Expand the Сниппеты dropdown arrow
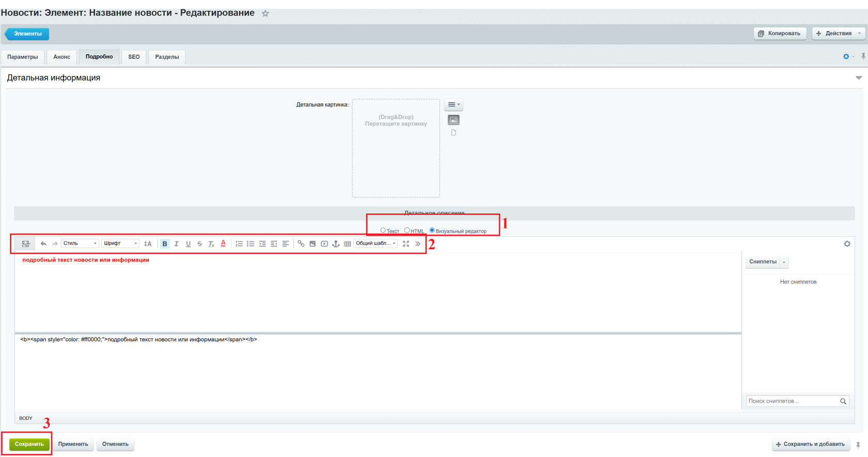Screen dimensions: 868x457 pos(784,262)
